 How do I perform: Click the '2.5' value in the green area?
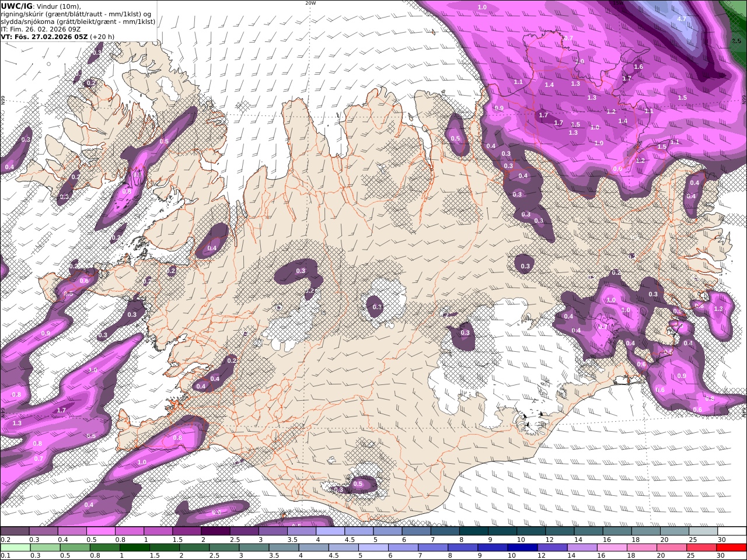point(736,41)
